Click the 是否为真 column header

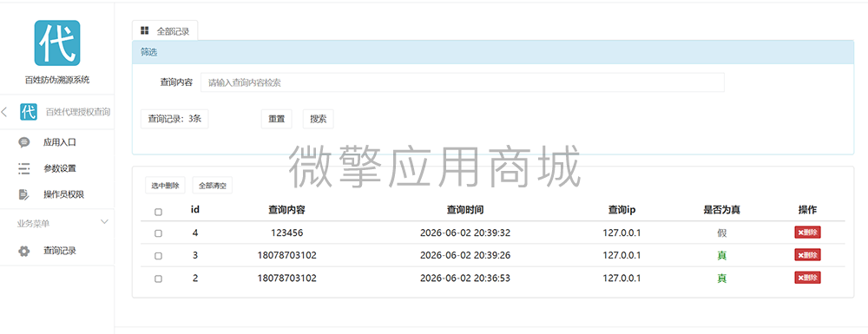point(722,210)
